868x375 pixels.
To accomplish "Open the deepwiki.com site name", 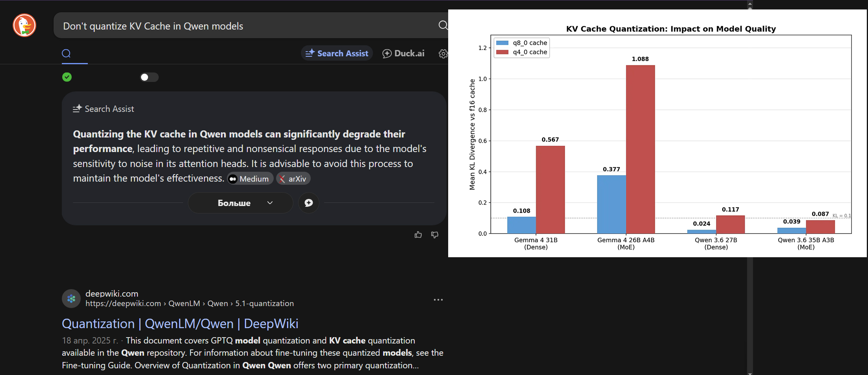I will coord(112,293).
